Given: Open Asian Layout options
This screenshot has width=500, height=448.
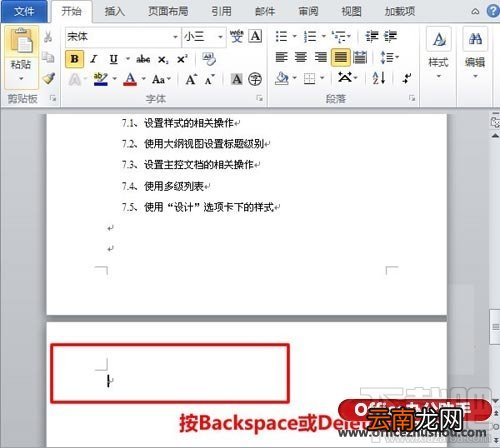Looking at the screenshot, I should (347, 78).
